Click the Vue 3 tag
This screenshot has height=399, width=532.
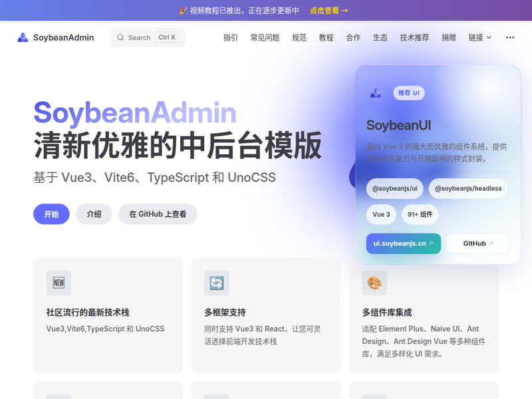[381, 214]
